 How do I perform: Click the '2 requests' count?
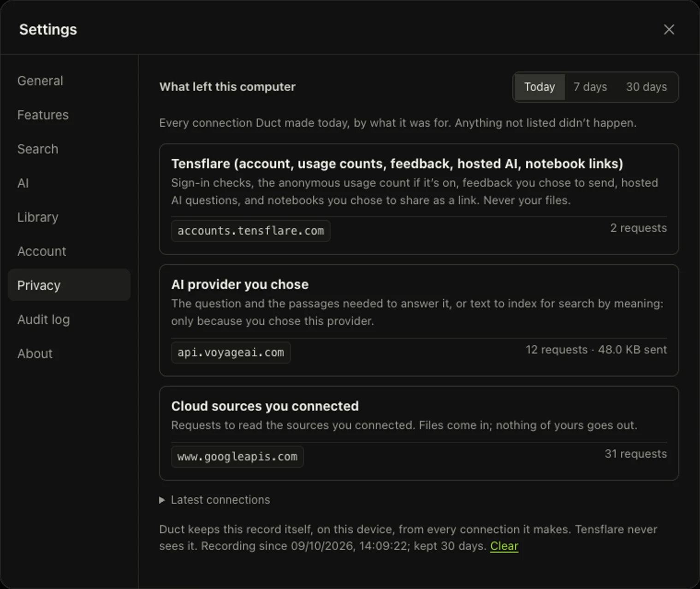[x=638, y=228]
